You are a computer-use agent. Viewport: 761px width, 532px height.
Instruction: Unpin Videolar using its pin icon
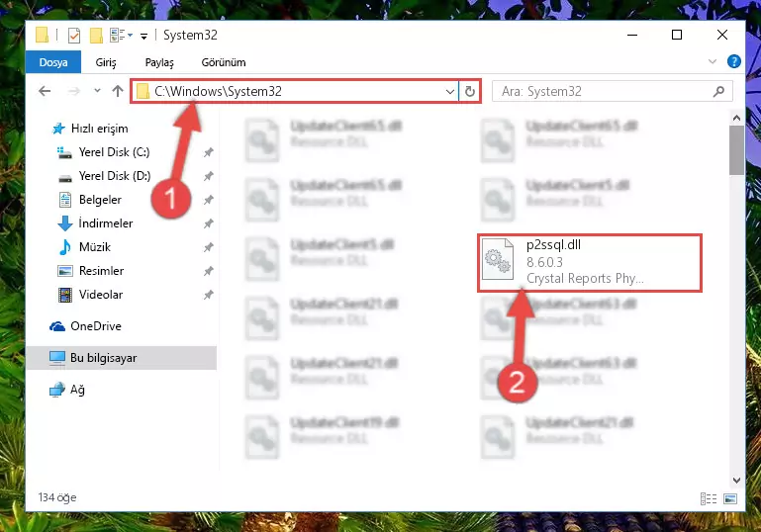click(x=208, y=295)
